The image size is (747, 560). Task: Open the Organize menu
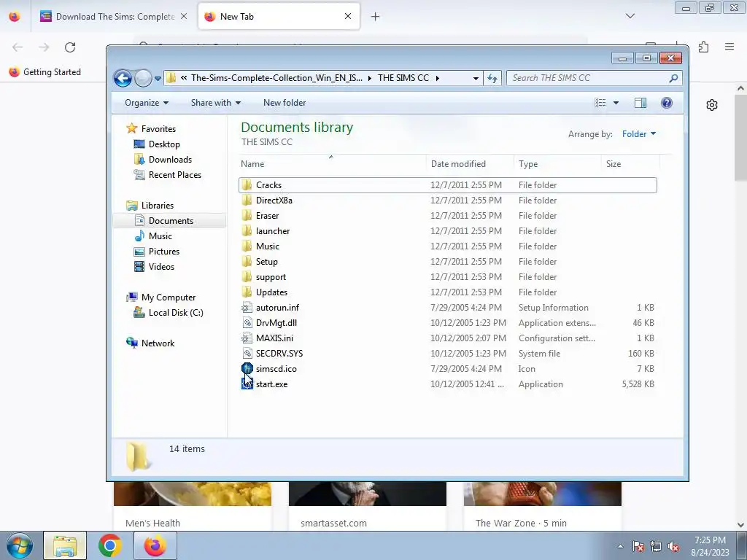(147, 103)
